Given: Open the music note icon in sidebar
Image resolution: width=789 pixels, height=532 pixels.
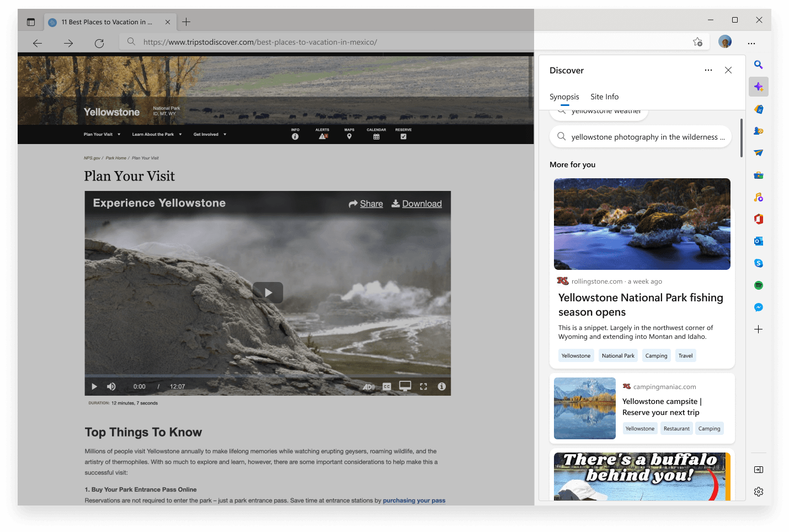Looking at the screenshot, I should pyautogui.click(x=759, y=197).
